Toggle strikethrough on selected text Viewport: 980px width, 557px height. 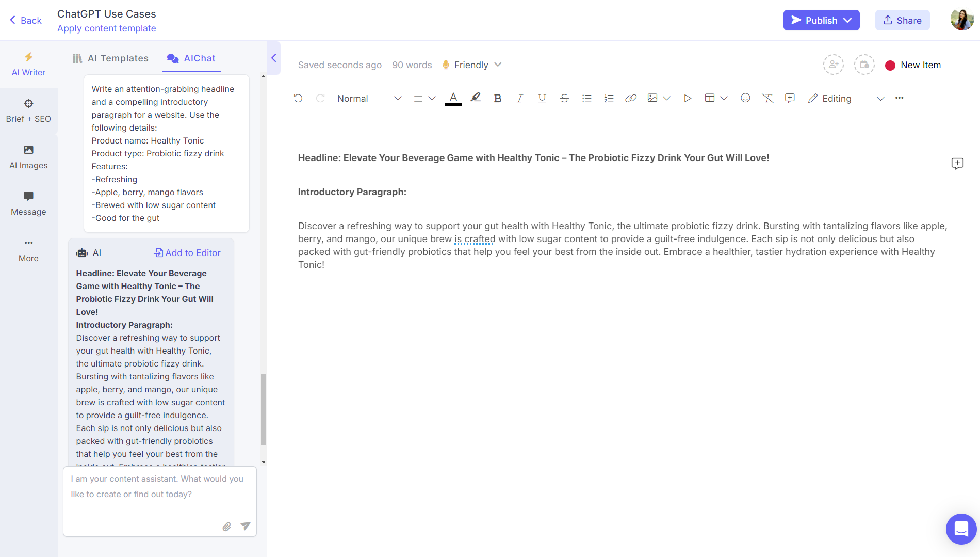(x=564, y=98)
